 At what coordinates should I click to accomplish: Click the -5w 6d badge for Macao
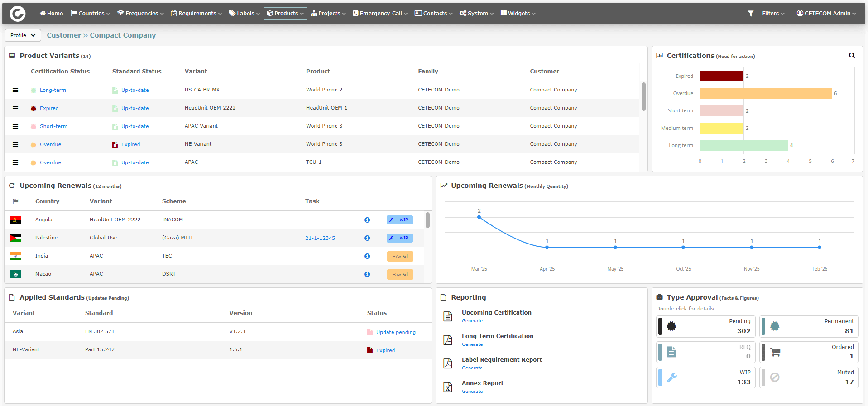point(400,274)
